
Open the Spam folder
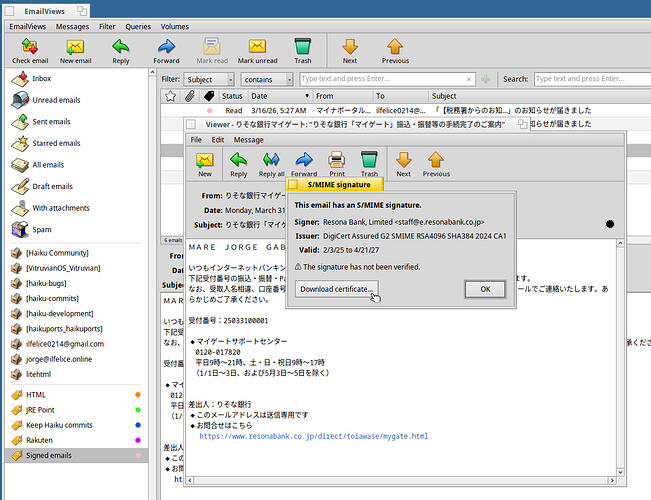77,230
